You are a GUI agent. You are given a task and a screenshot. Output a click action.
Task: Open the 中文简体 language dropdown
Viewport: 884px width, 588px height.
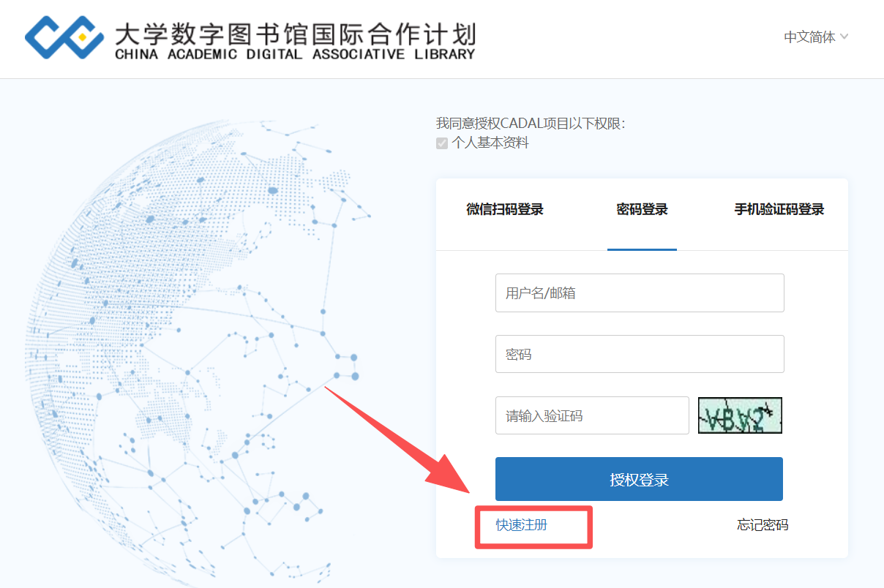(809, 37)
